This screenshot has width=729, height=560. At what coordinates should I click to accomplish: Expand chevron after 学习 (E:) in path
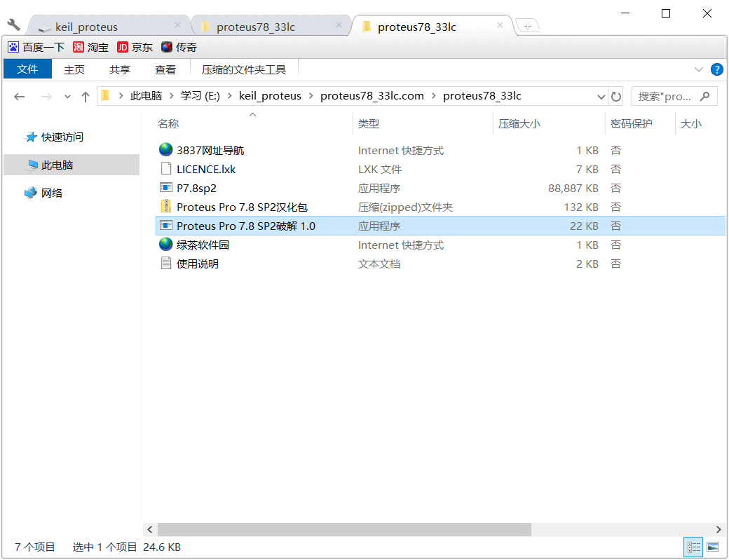tap(230, 96)
